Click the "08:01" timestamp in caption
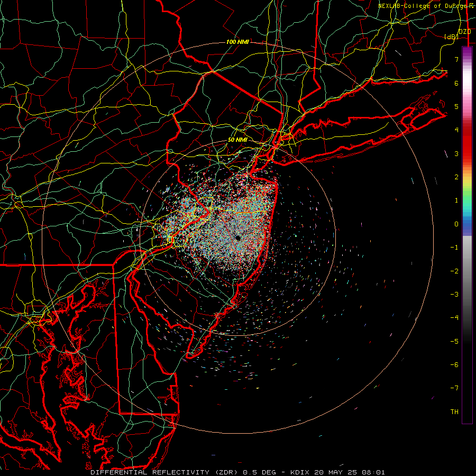The image size is (476, 476). 374,472
